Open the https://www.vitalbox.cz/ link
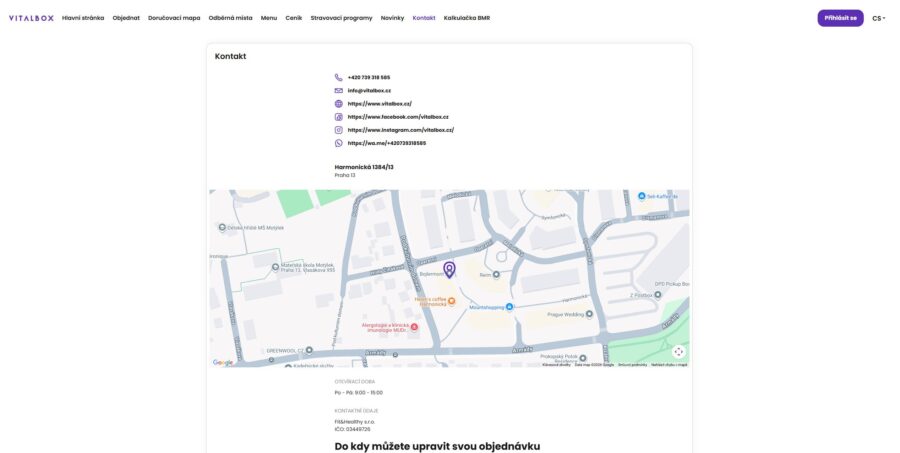The image size is (900, 453). tap(379, 104)
